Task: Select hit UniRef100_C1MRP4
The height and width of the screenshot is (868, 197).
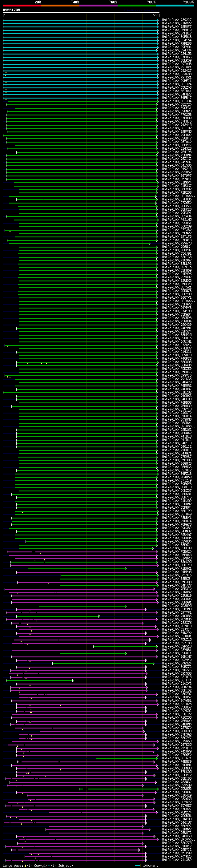Action: pyautogui.click(x=177, y=183)
